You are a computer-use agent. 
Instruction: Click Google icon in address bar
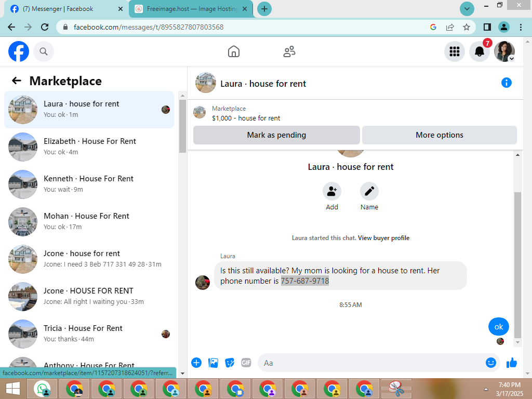(433, 27)
